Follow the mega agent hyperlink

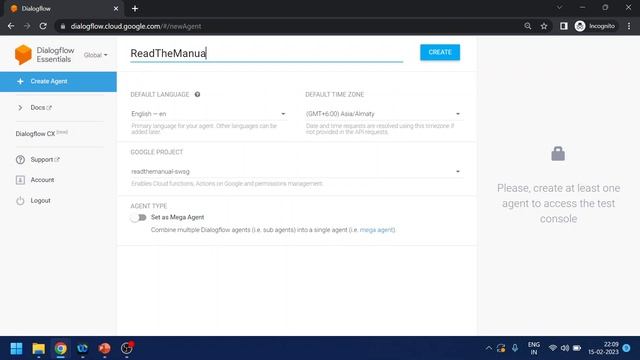377,230
